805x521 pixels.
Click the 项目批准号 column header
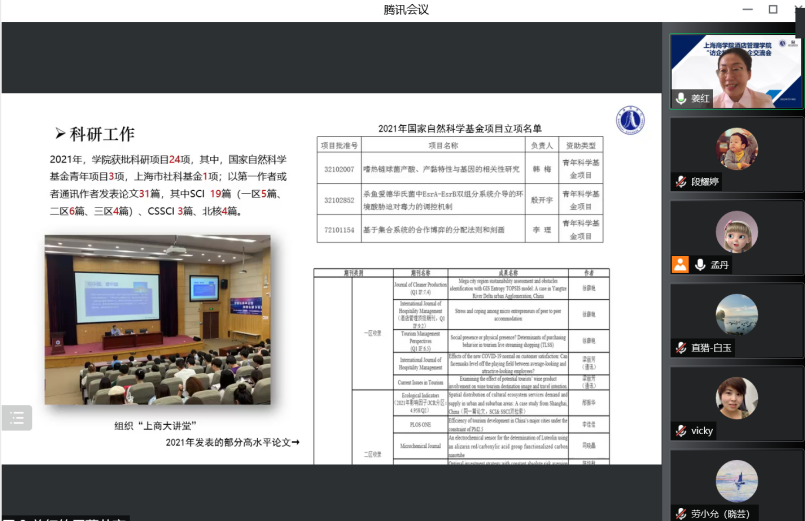coord(339,146)
